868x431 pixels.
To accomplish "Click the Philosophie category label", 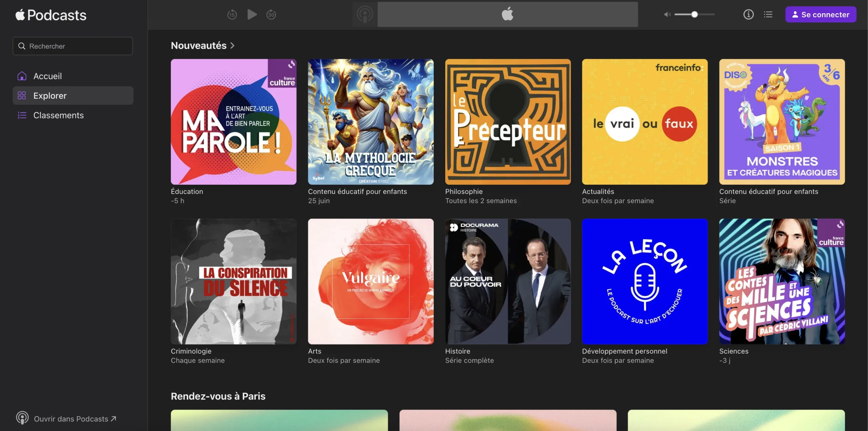I will [x=464, y=192].
